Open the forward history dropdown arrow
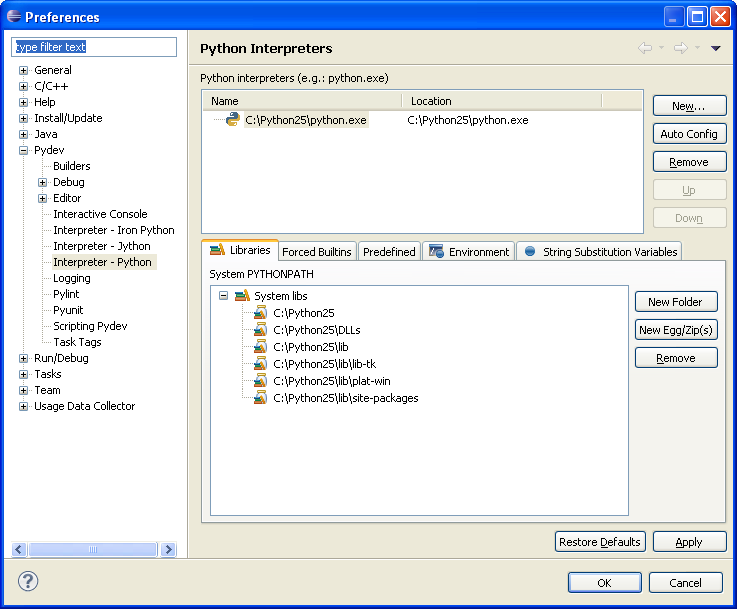737x609 pixels. coord(697,48)
